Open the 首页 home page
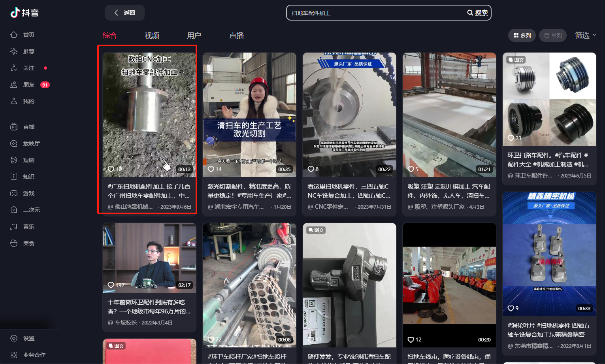 click(x=28, y=35)
